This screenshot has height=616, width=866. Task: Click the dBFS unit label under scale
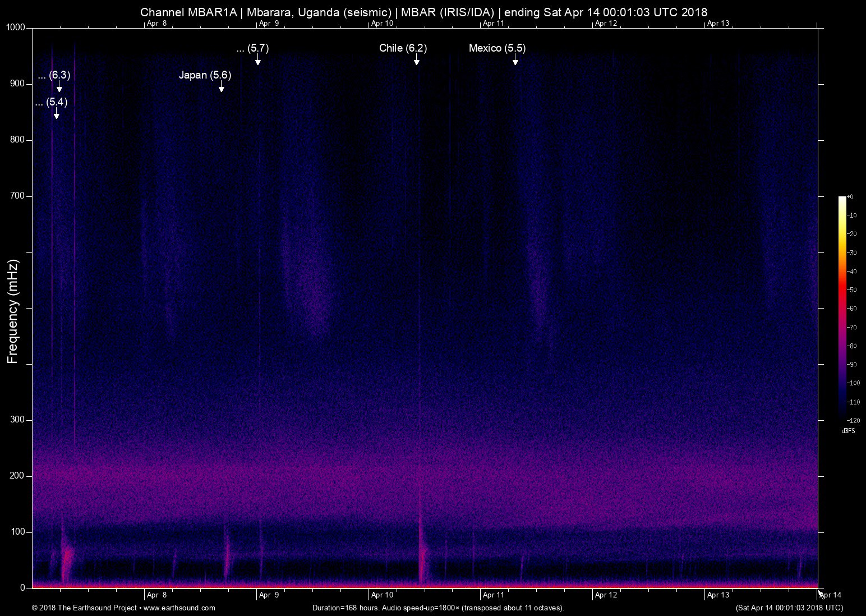pyautogui.click(x=848, y=431)
